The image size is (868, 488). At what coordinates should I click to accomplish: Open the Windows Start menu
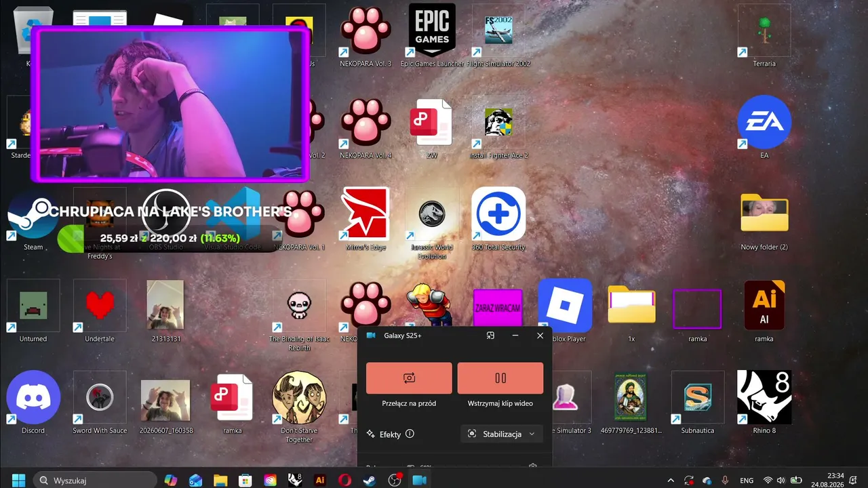click(18, 480)
